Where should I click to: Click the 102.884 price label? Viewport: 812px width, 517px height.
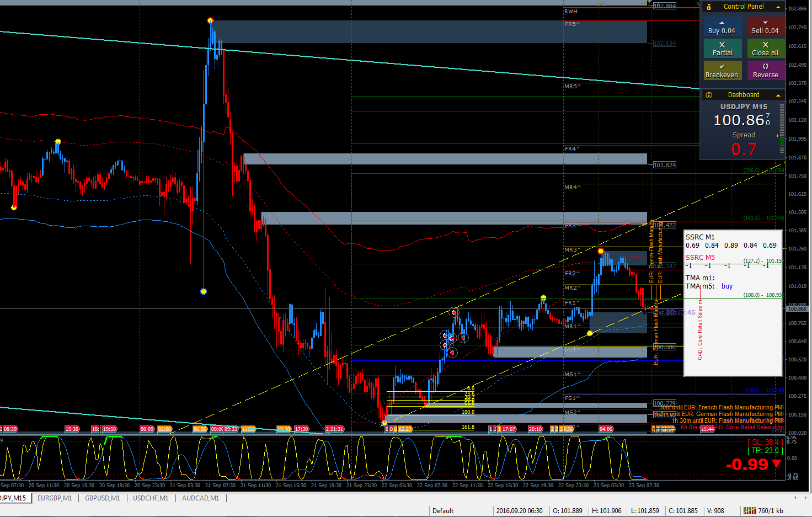(x=664, y=6)
